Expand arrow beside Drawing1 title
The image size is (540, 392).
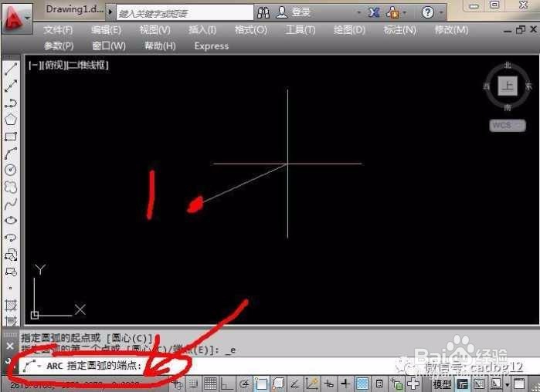pyautogui.click(x=110, y=12)
